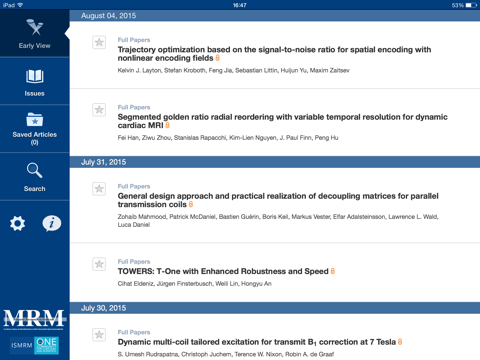The image size is (480, 360).
Task: Star the Segmented golden ratio article
Action: click(99, 110)
